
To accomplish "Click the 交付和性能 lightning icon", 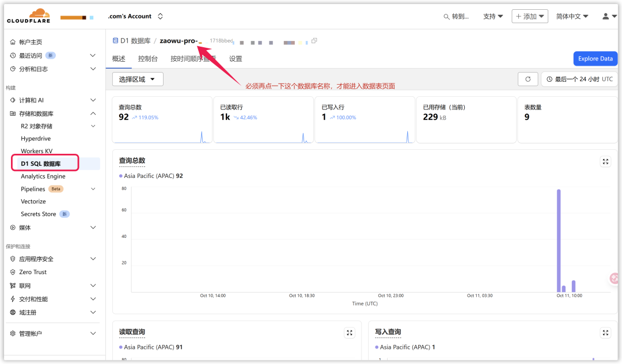I will (x=13, y=299).
